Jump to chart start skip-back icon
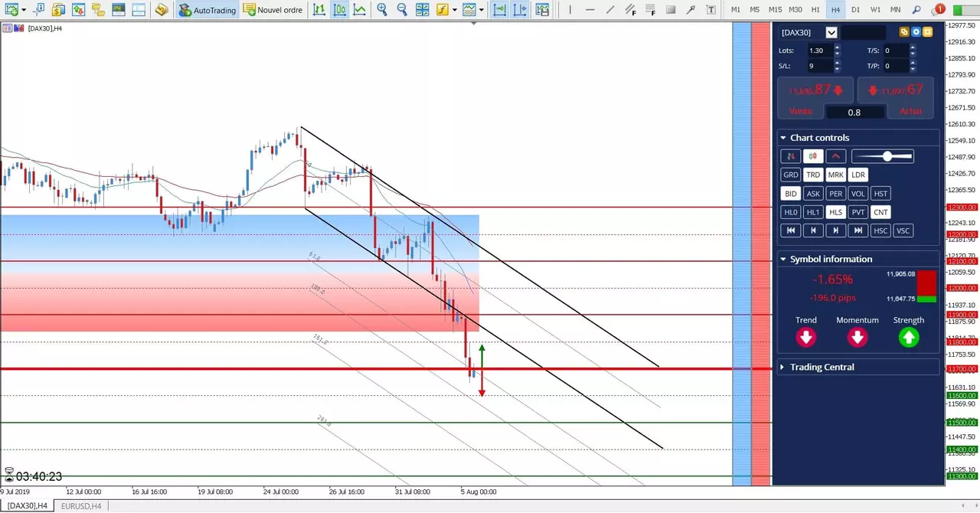980x513 pixels. tap(791, 230)
